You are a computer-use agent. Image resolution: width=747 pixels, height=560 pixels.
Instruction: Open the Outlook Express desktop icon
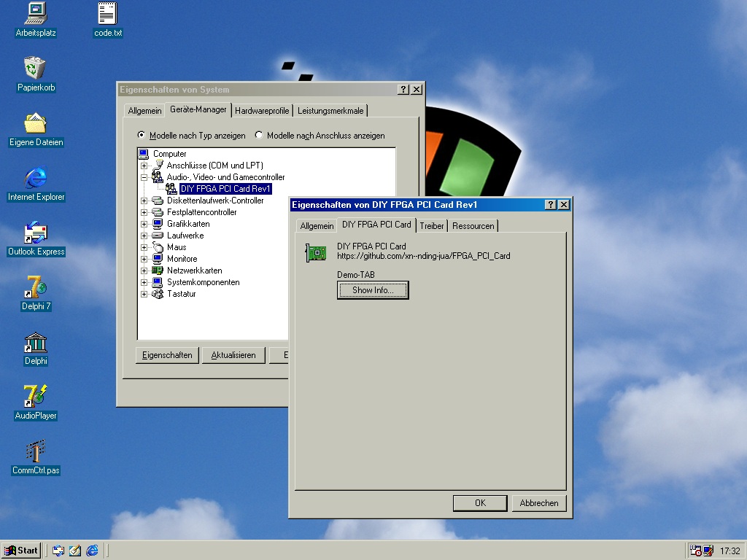pos(36,233)
